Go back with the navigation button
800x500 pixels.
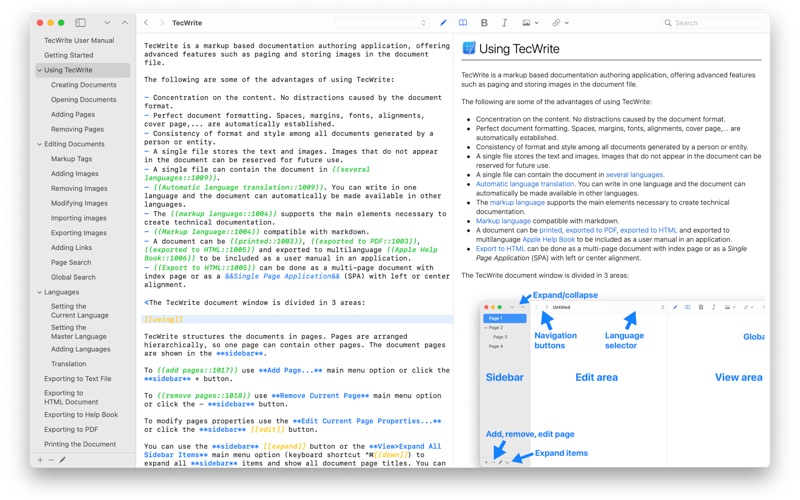click(146, 22)
